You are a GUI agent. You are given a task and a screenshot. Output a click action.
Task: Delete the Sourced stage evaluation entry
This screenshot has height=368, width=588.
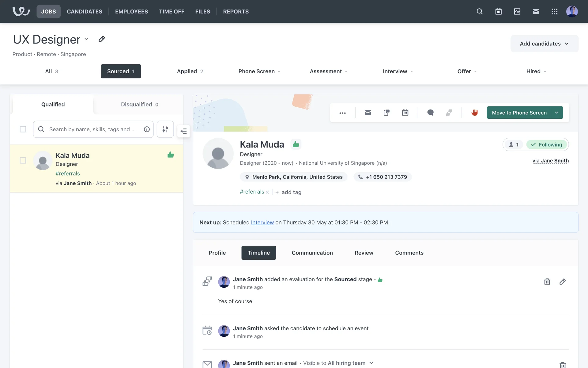coord(547,282)
